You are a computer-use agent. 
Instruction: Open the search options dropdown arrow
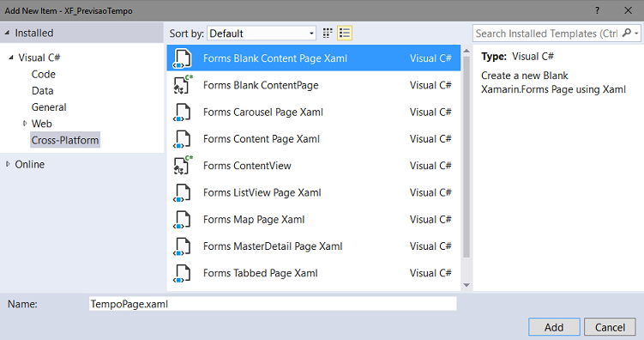[636, 33]
